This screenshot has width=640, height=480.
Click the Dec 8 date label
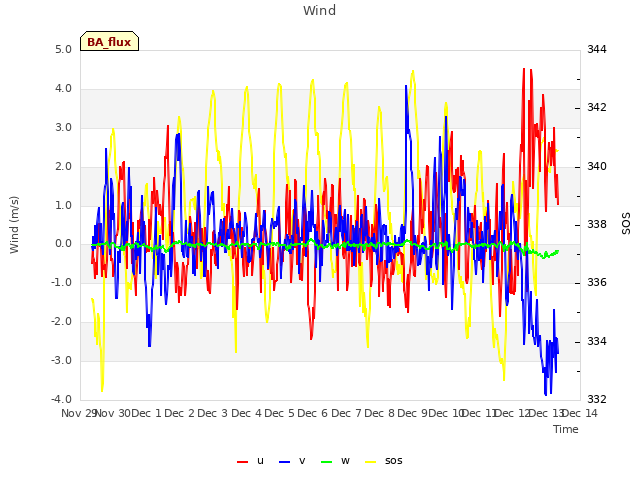[x=379, y=413]
